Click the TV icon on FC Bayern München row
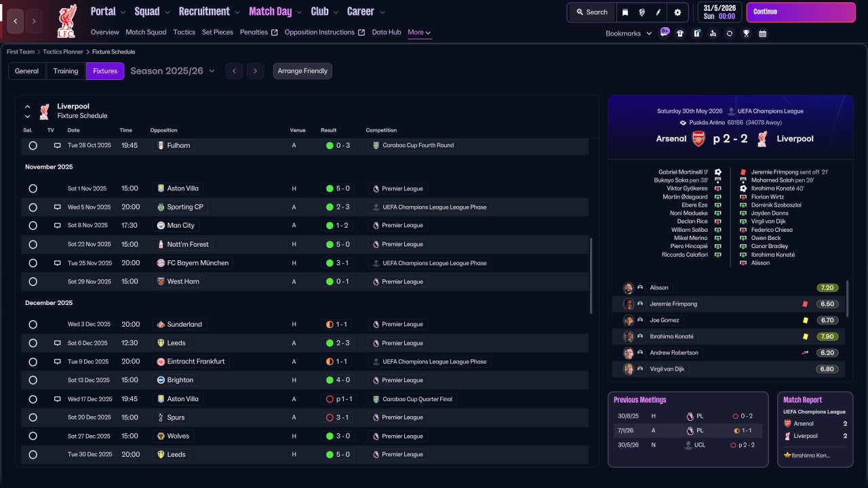Viewport: 868px width, 488px height. 58,263
